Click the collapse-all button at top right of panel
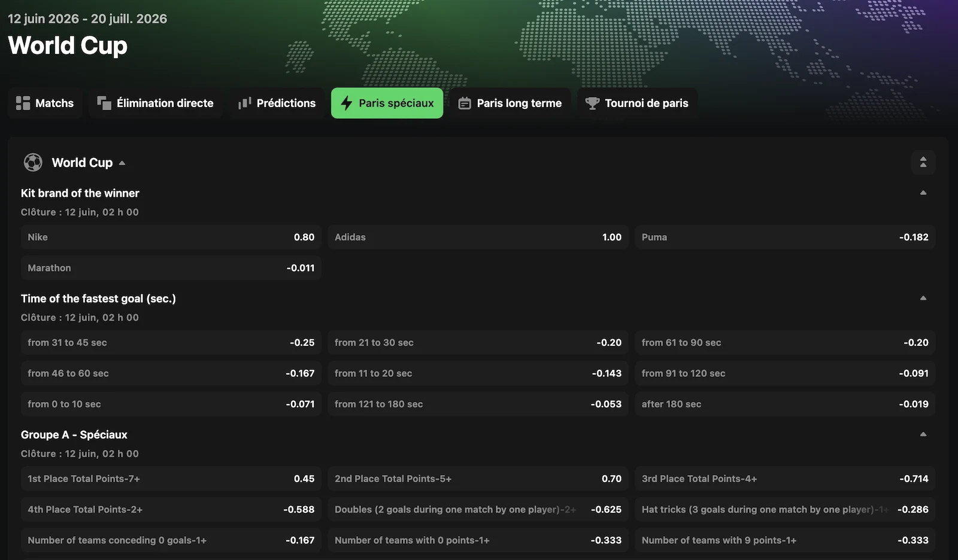Viewport: 958px width, 560px height. [923, 162]
